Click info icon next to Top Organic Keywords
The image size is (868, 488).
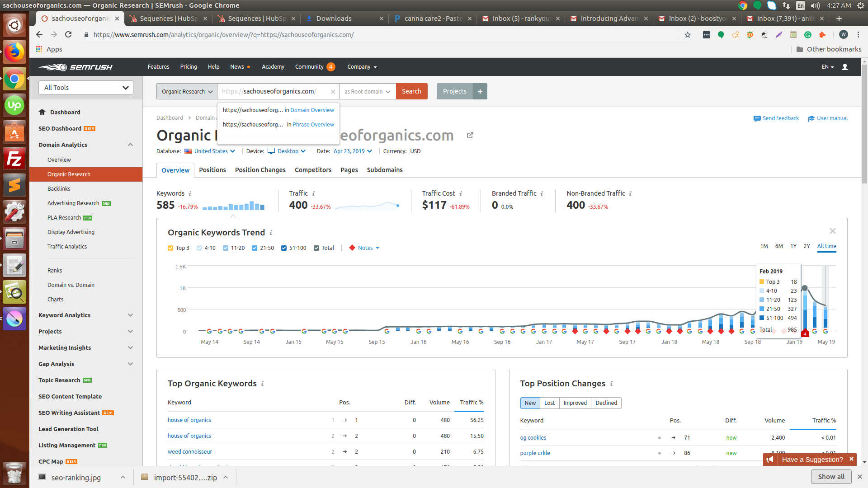pyautogui.click(x=262, y=384)
